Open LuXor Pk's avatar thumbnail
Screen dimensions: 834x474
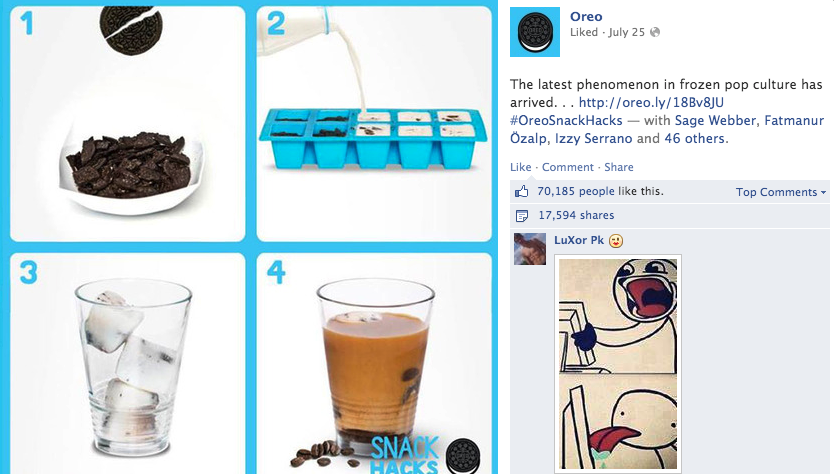coord(530,249)
